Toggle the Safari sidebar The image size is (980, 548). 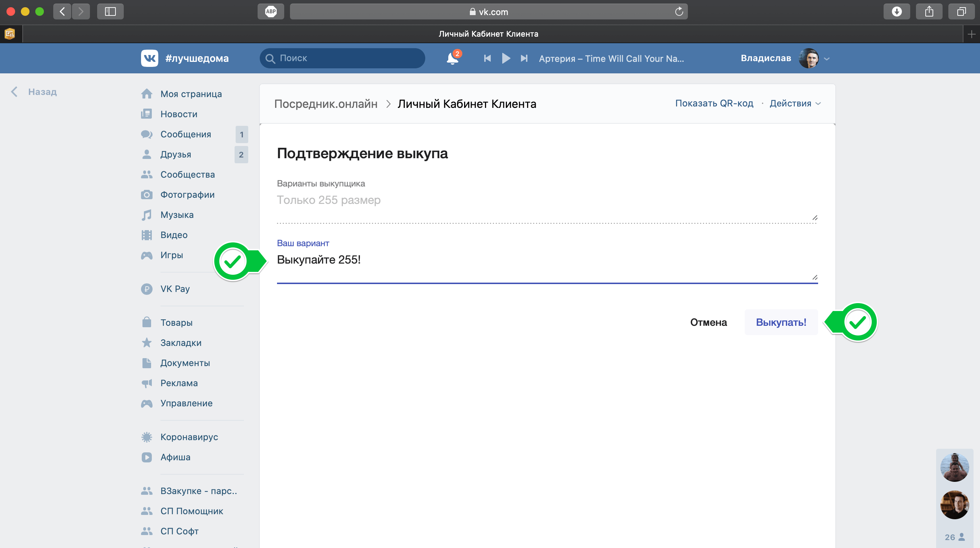pyautogui.click(x=110, y=12)
